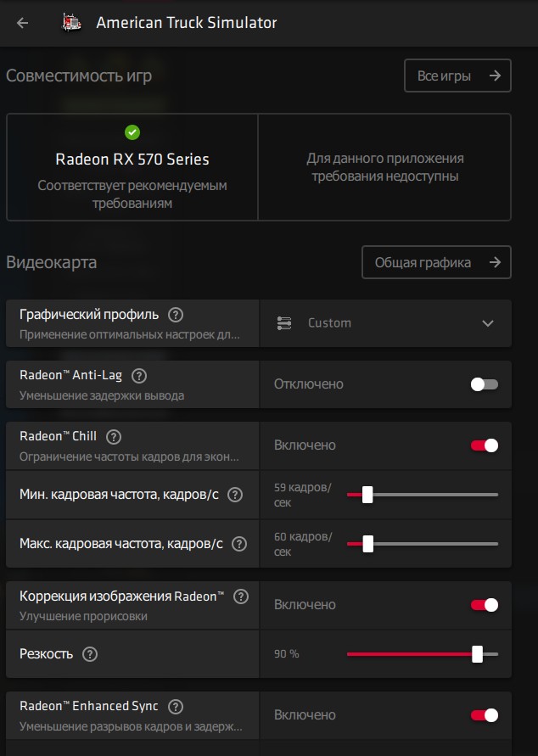Click the Отключено status for Anti-Lag

[x=309, y=384]
